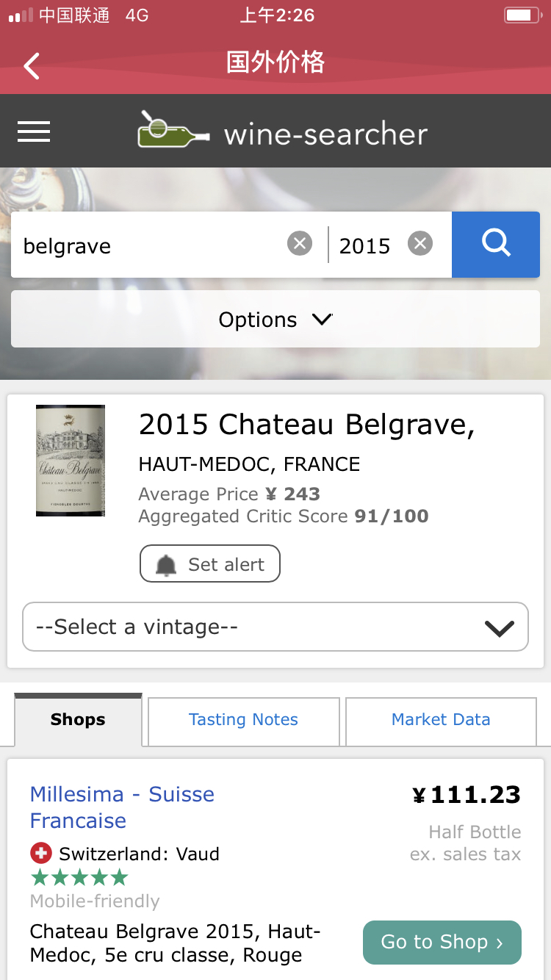Click the Options chevron arrow
Image resolution: width=551 pixels, height=980 pixels.
click(x=322, y=320)
